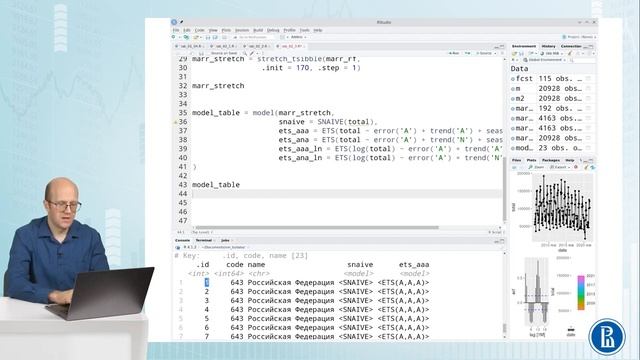Viewport: 640px width, 360px height.
Task: Toggle Source on Save checkbox
Action: [224, 53]
